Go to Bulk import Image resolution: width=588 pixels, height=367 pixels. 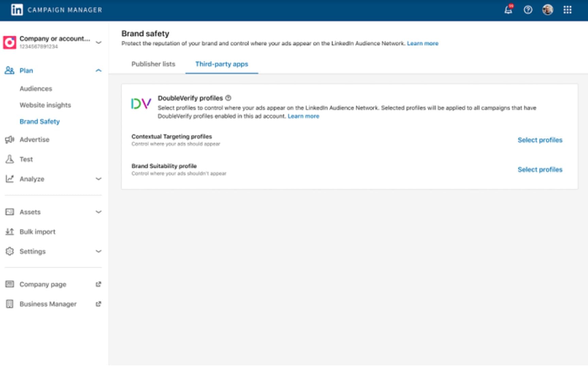click(37, 232)
